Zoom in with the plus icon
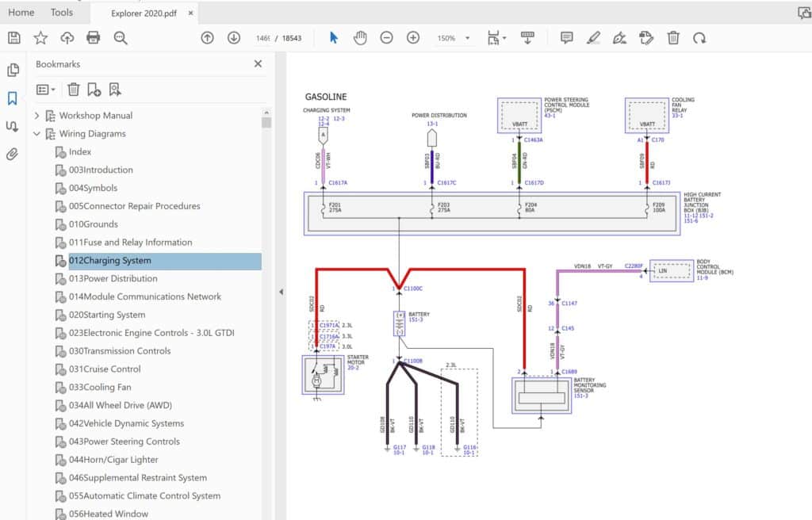The height and width of the screenshot is (520, 812). (x=412, y=38)
